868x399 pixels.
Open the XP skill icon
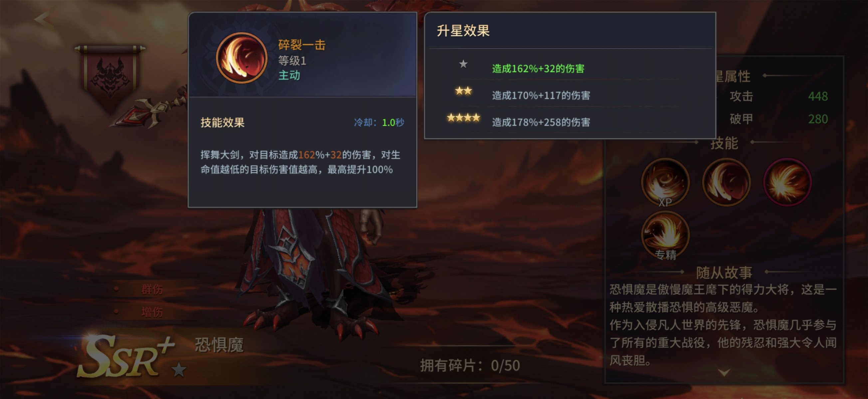pos(665,183)
